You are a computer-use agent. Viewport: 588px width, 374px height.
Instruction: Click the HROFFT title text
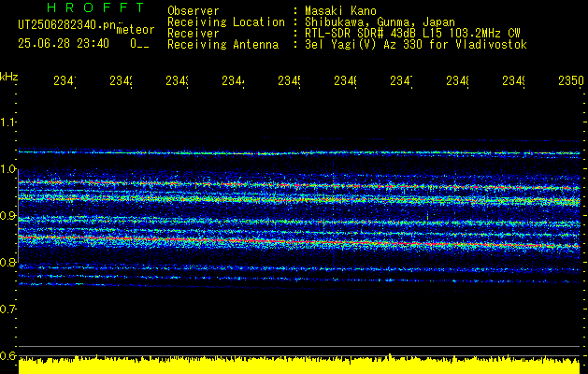click(96, 7)
